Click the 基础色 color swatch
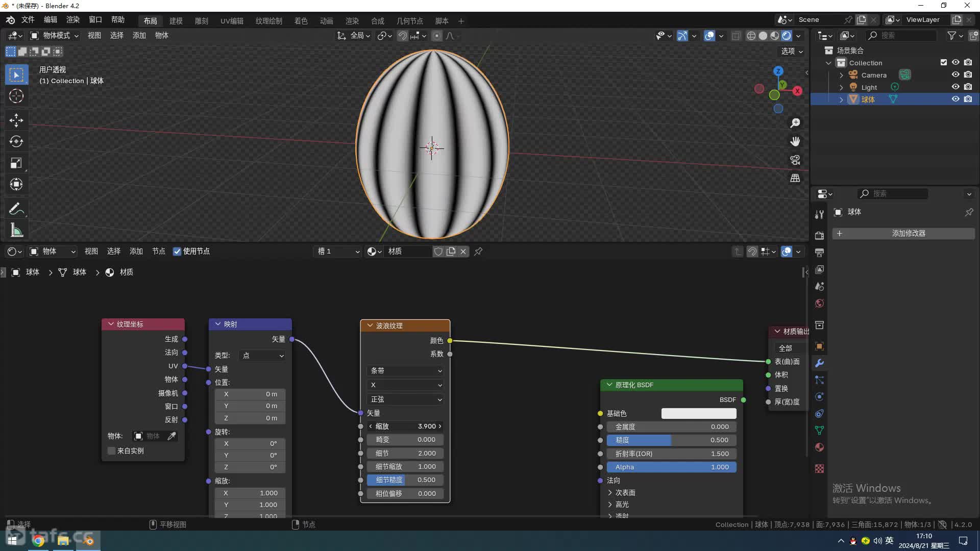980x551 pixels. [x=699, y=413]
